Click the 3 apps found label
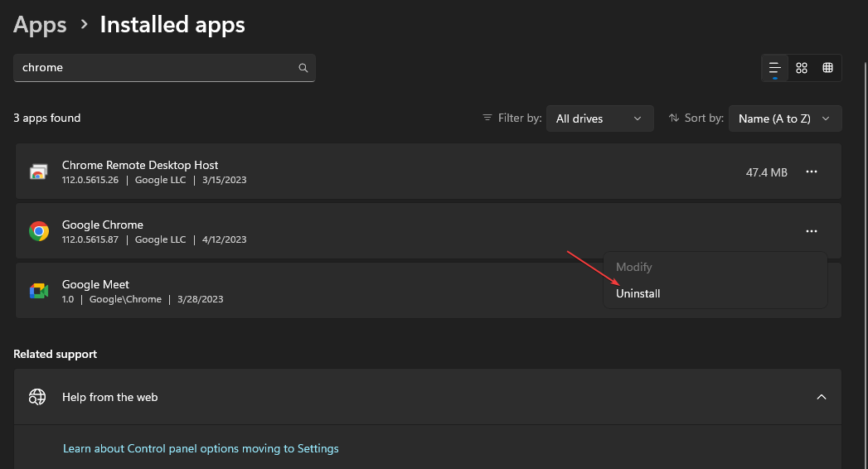Viewport: 868px width, 469px height. click(x=47, y=118)
